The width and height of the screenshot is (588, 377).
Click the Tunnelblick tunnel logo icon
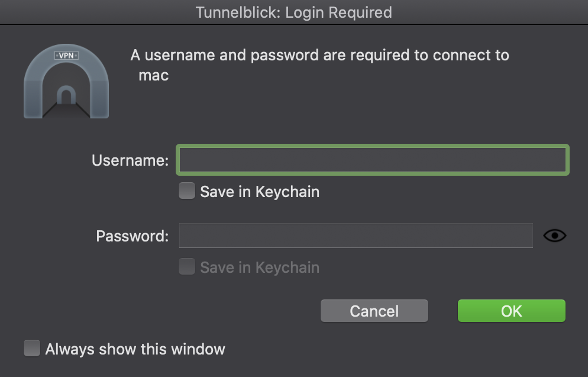click(x=66, y=81)
